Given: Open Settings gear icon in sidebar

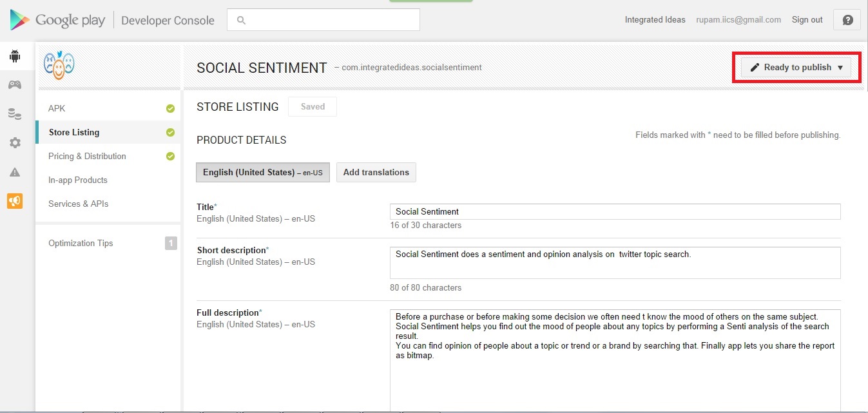Looking at the screenshot, I should pos(15,143).
